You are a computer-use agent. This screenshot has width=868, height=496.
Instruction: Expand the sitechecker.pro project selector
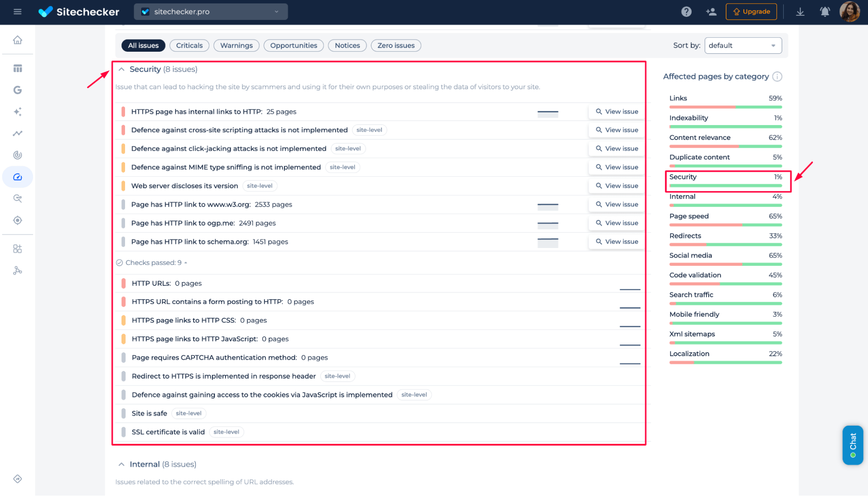click(x=210, y=12)
